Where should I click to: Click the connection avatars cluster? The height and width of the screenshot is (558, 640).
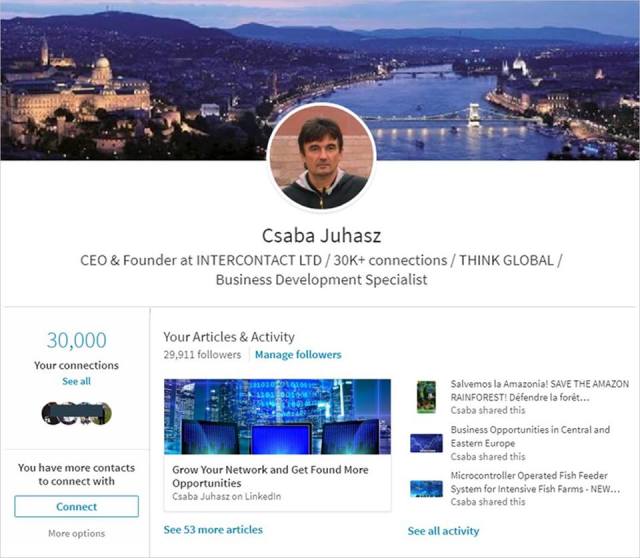coord(76,413)
